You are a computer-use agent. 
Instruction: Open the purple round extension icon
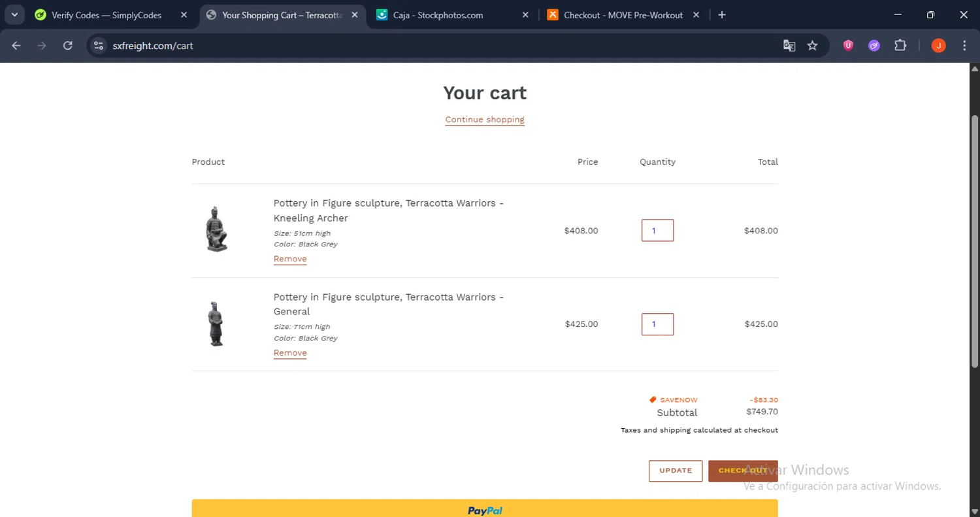point(874,46)
